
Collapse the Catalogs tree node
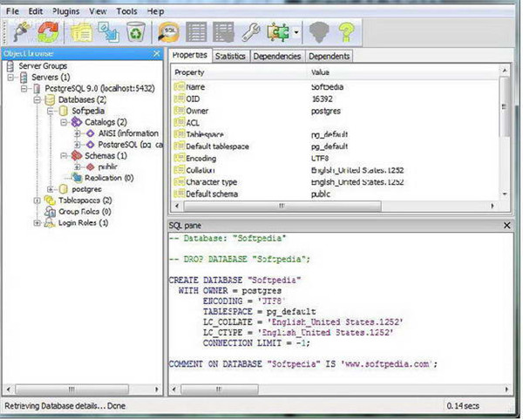(64, 122)
